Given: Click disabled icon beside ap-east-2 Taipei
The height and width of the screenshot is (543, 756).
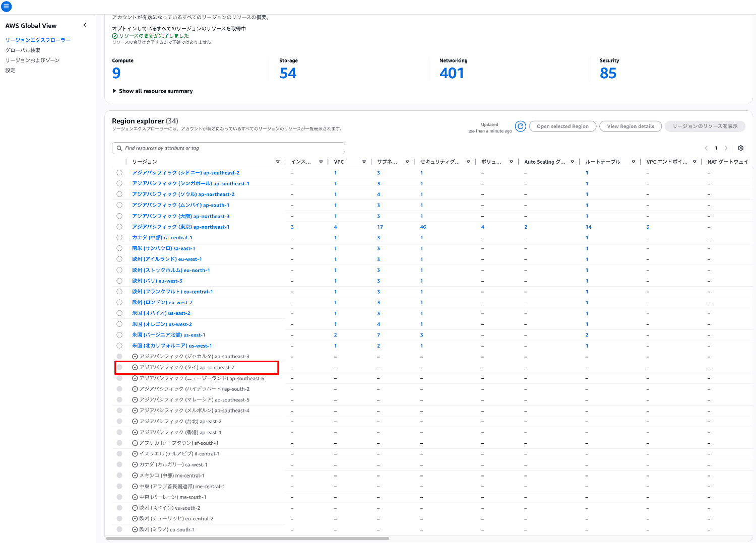Looking at the screenshot, I should point(135,422).
